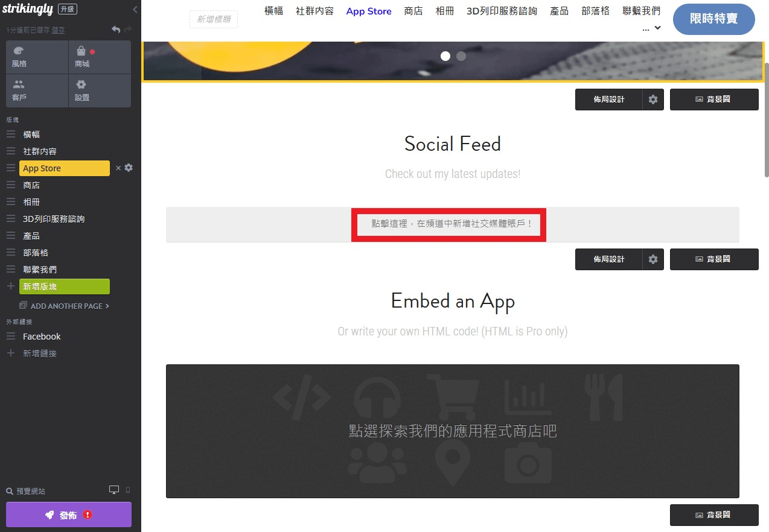Screen dimensions: 769x532
Task: Open the 風格 style palette panel
Action: tap(37, 57)
